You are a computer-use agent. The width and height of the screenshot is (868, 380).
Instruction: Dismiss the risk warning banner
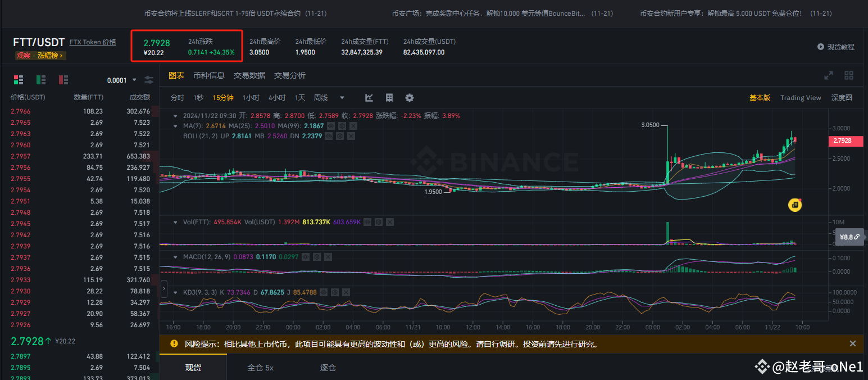[853, 343]
